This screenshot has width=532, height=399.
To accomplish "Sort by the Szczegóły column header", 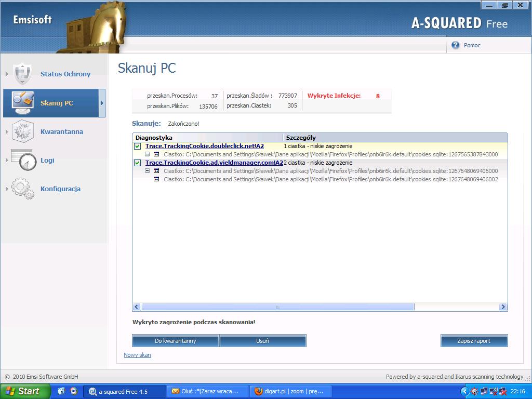I will [395, 137].
